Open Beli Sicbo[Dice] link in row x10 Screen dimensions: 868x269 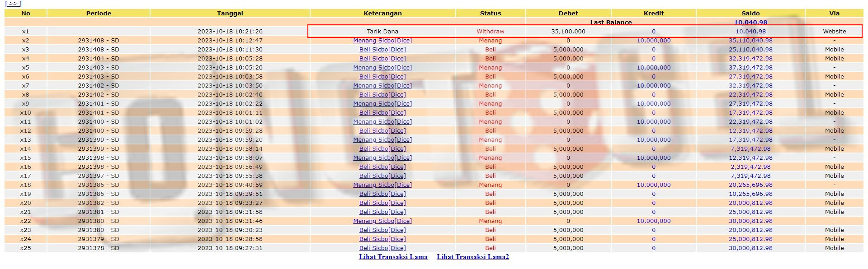point(382,113)
